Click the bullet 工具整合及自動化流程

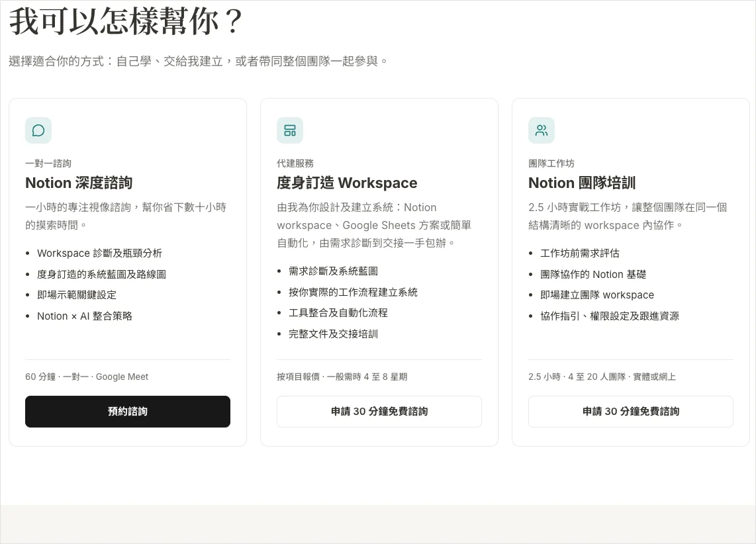pyautogui.click(x=338, y=313)
